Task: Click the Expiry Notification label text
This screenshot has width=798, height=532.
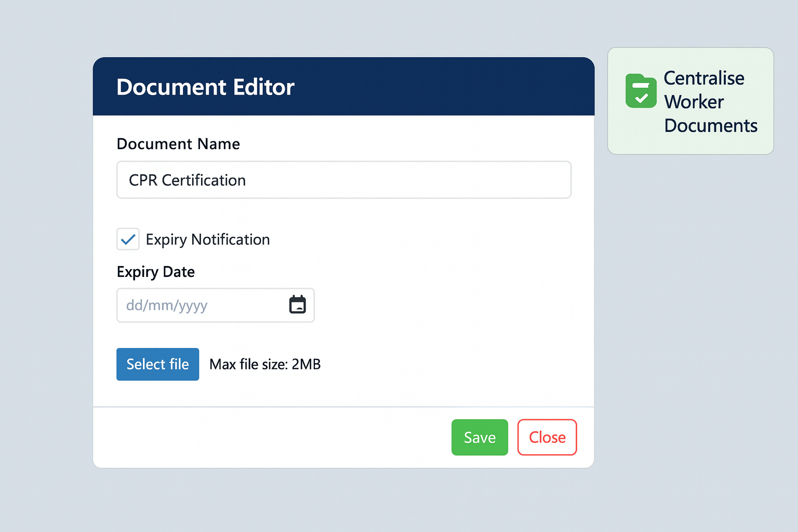Action: (x=207, y=239)
